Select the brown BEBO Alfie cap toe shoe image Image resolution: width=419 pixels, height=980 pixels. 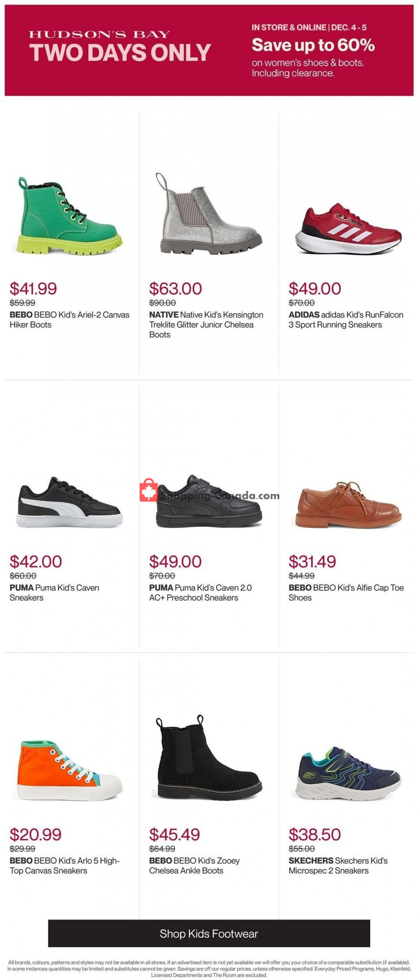348,505
